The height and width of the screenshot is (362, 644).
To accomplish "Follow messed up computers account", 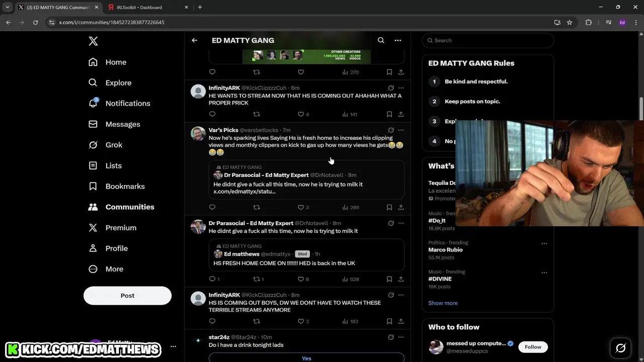I will pyautogui.click(x=533, y=347).
